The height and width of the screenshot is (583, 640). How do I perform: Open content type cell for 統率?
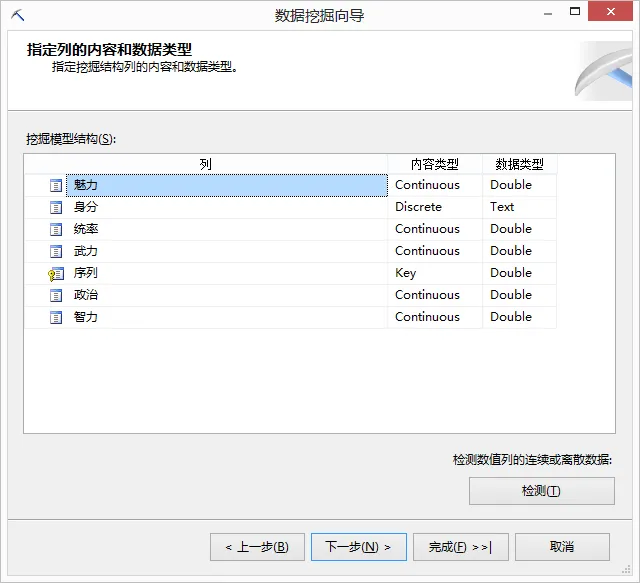(x=435, y=229)
